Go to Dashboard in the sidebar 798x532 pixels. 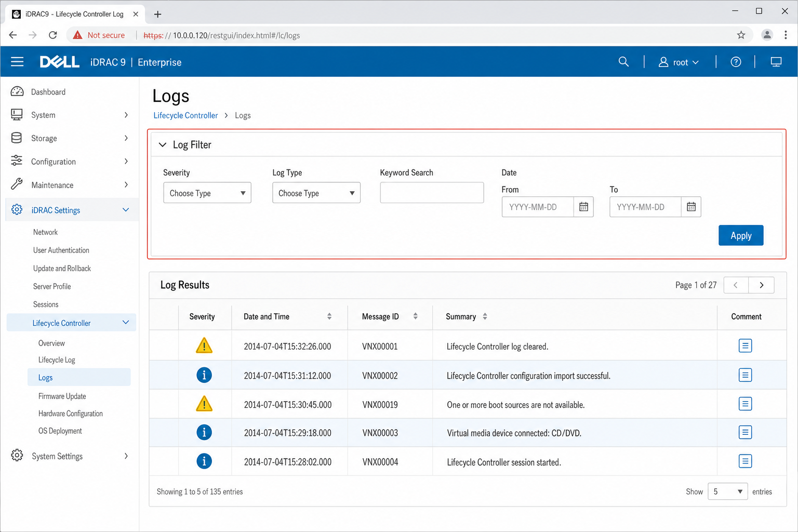point(48,92)
